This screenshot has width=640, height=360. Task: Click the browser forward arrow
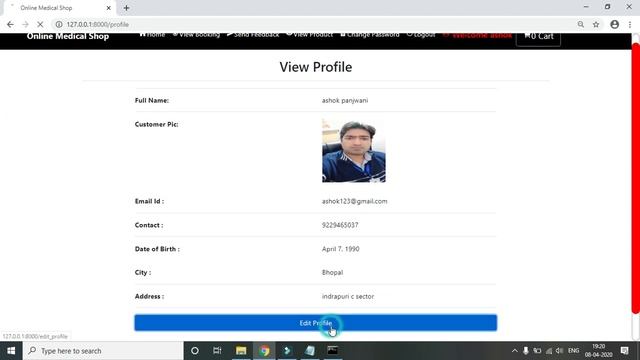pos(25,24)
